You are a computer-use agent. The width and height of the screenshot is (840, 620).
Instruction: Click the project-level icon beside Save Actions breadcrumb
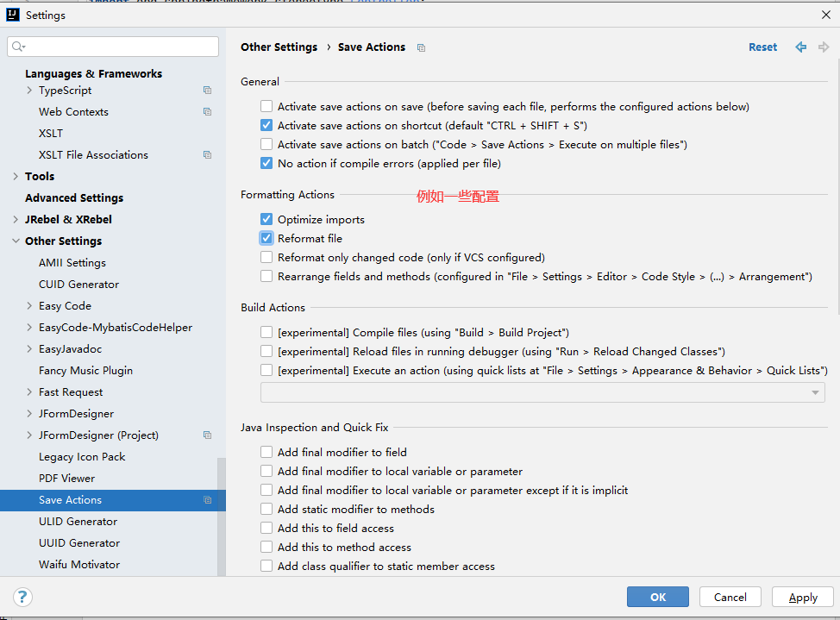point(421,47)
